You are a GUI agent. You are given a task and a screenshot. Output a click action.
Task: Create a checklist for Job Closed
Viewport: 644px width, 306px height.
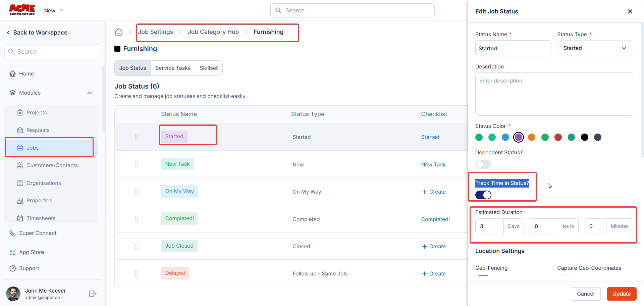[434, 247]
